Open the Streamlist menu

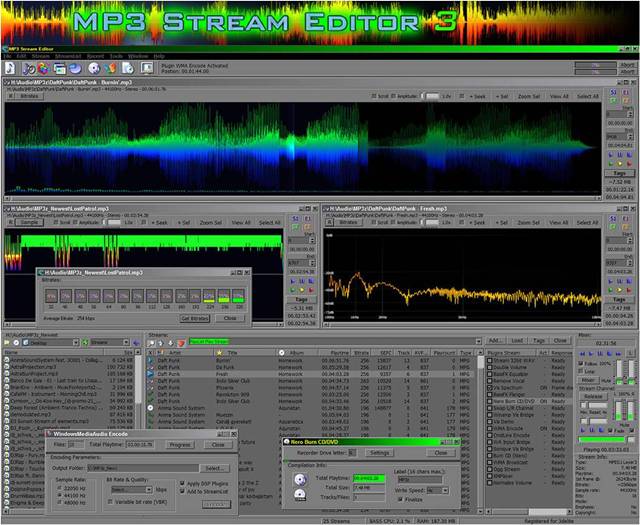(x=68, y=56)
